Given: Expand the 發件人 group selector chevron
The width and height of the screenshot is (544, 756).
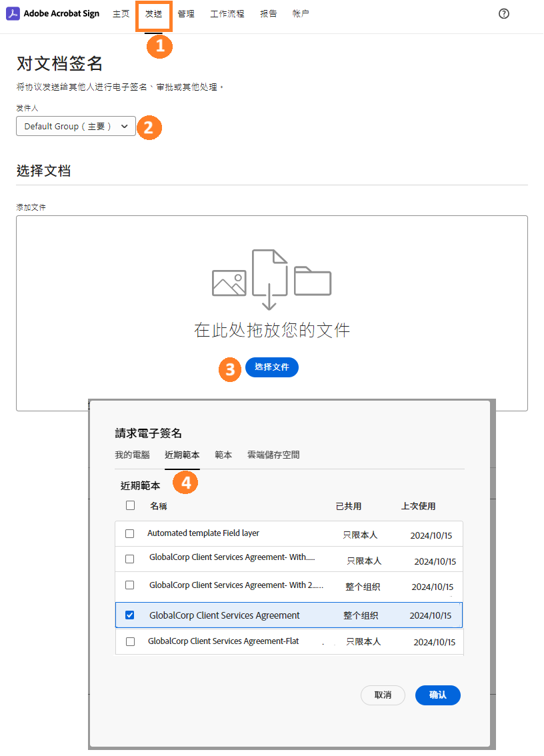Looking at the screenshot, I should (x=124, y=126).
